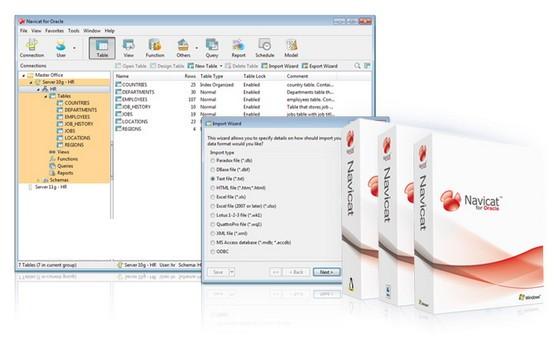This screenshot has height=364, width=560.
Task: Expand the Schemas tree node
Action: coord(39,180)
